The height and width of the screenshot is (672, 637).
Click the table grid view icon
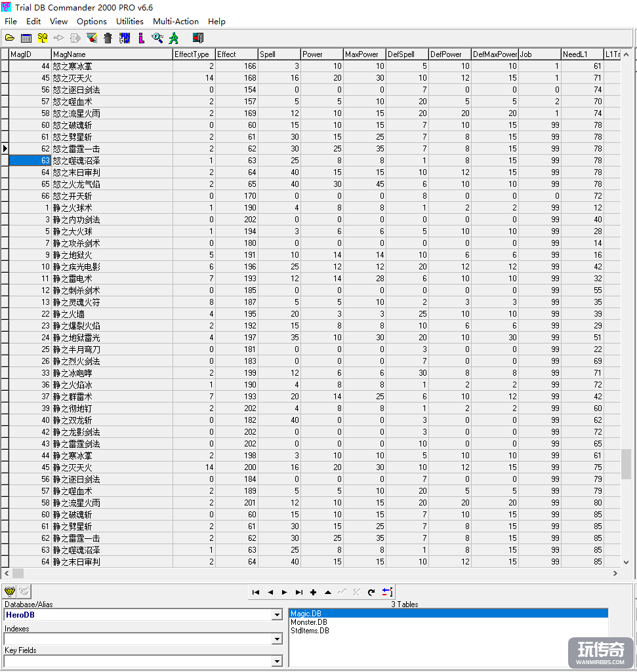coord(26,38)
